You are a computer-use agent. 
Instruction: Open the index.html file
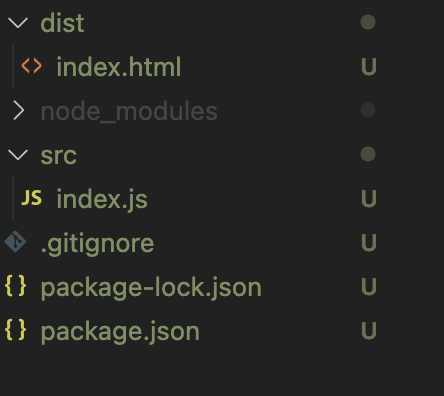(118, 67)
